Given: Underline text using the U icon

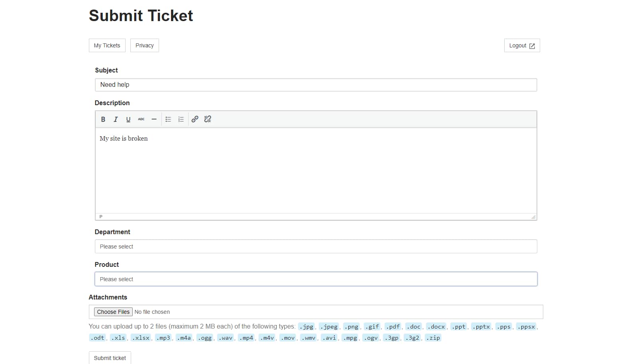Looking at the screenshot, I should 128,119.
